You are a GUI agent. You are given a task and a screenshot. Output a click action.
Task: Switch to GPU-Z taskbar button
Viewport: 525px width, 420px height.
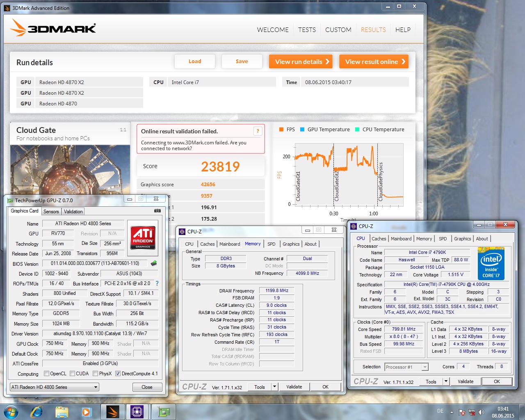(x=164, y=412)
